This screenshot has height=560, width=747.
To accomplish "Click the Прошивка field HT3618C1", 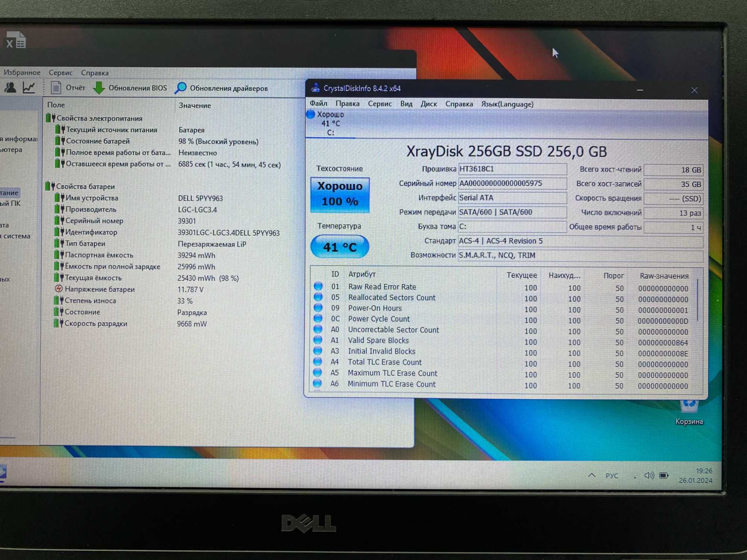I will (x=512, y=169).
